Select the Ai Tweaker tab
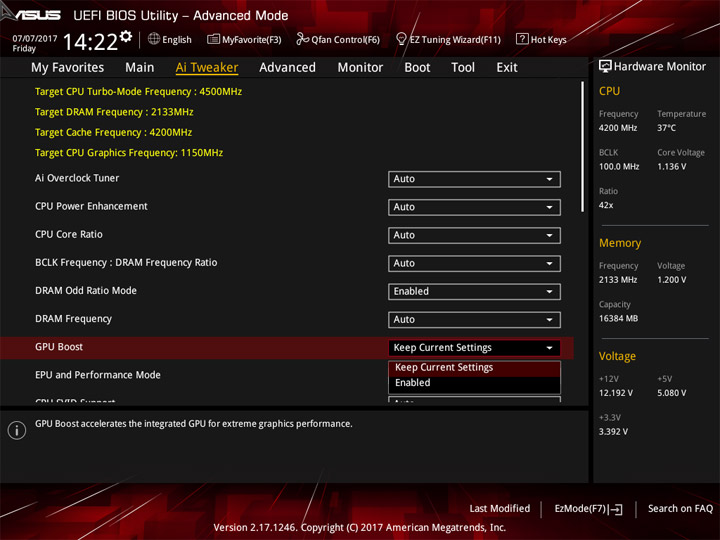 [207, 68]
